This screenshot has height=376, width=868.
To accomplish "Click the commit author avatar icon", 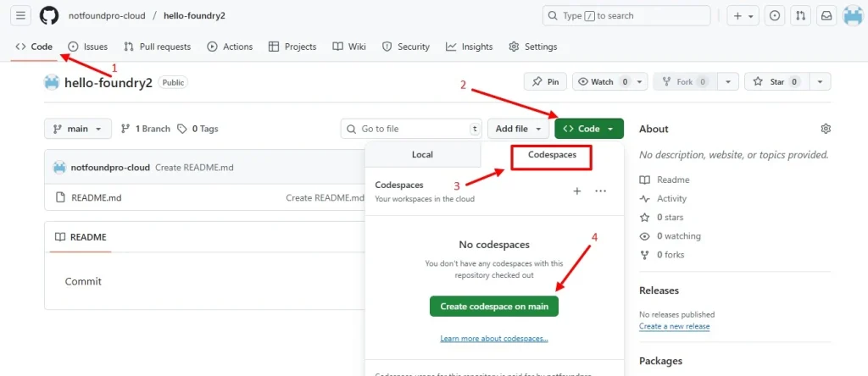I will pyautogui.click(x=59, y=167).
